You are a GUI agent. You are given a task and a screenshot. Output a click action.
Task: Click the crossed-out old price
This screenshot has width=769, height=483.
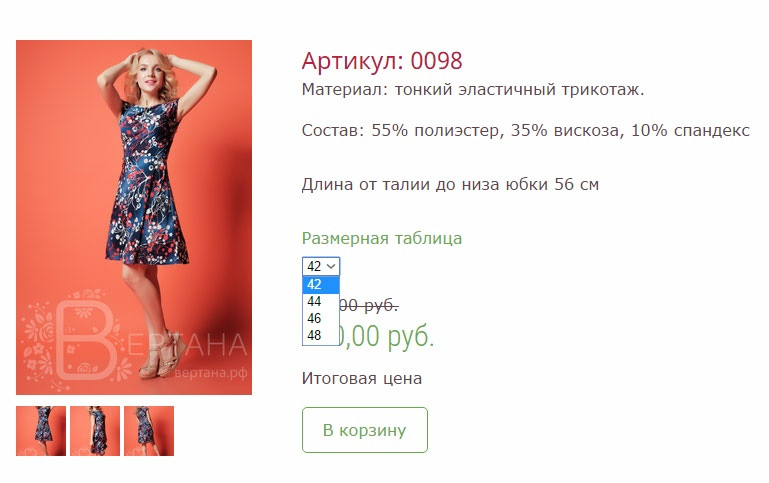369,305
